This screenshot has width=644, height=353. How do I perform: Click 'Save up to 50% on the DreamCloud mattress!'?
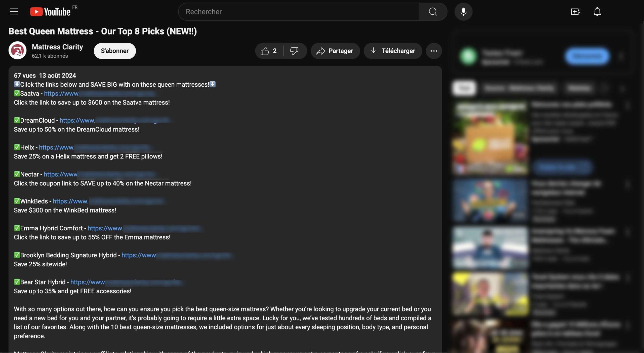76,129
